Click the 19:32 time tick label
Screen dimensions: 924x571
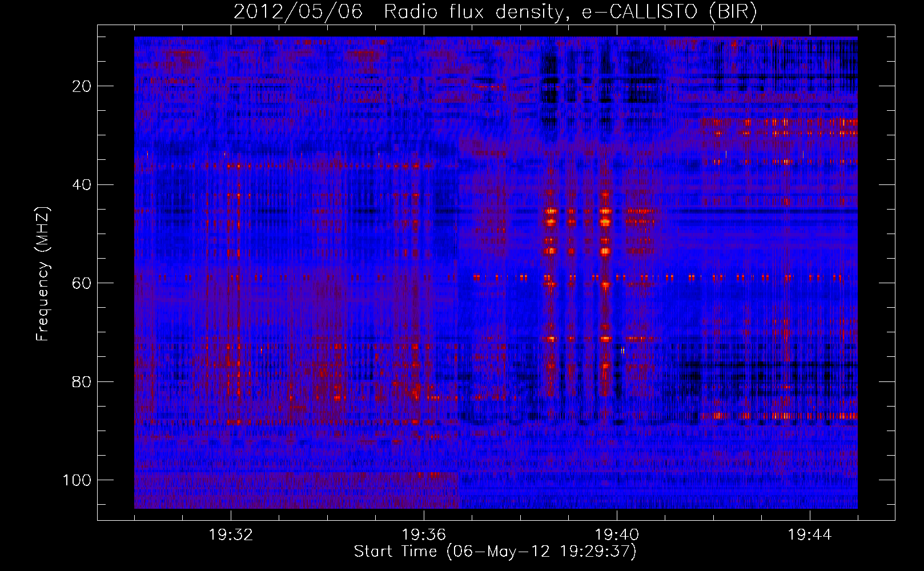(x=231, y=535)
